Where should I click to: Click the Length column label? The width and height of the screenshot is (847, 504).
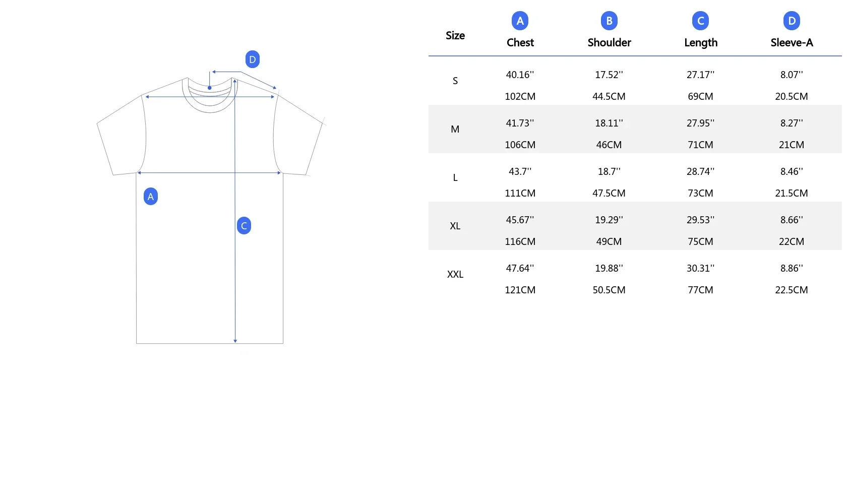click(x=700, y=43)
